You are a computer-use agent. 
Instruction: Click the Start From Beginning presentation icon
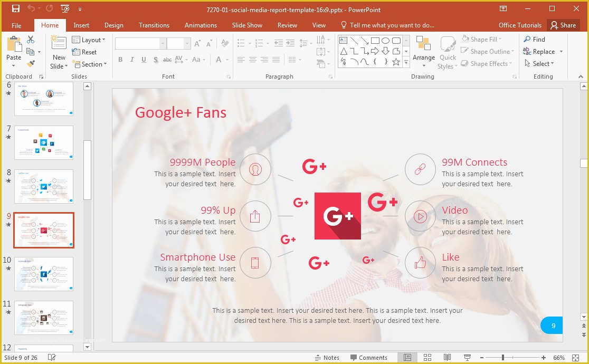(x=64, y=8)
